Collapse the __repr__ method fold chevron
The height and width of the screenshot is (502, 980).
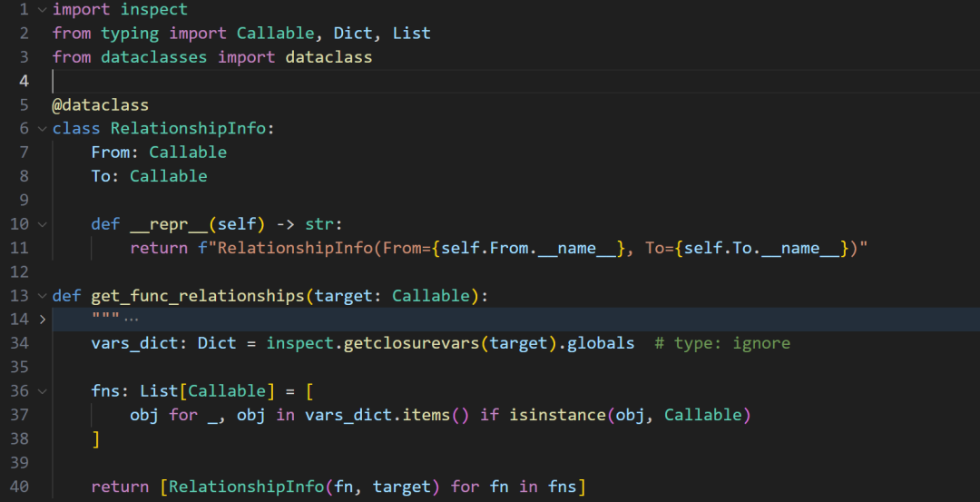(42, 224)
